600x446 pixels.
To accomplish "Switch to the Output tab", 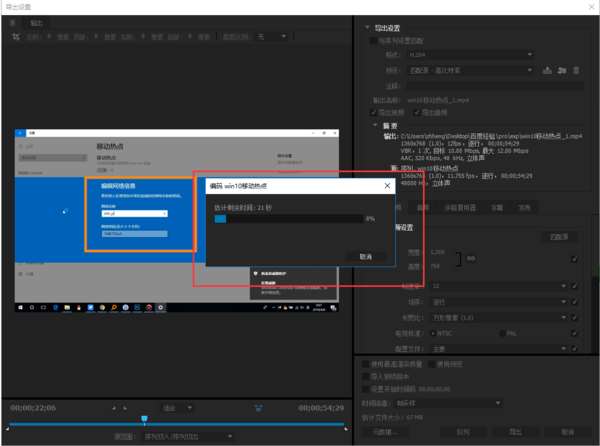I will point(36,23).
